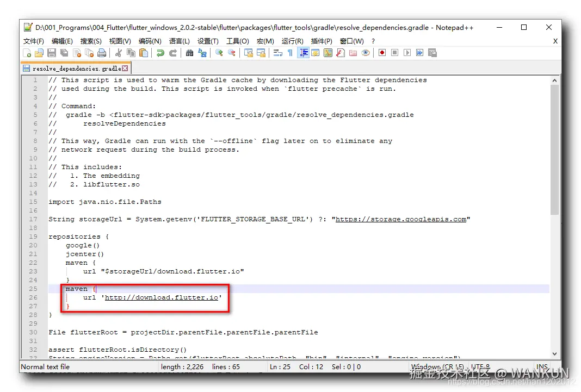
Task: Open 编码(N) menu
Action: tap(150, 41)
